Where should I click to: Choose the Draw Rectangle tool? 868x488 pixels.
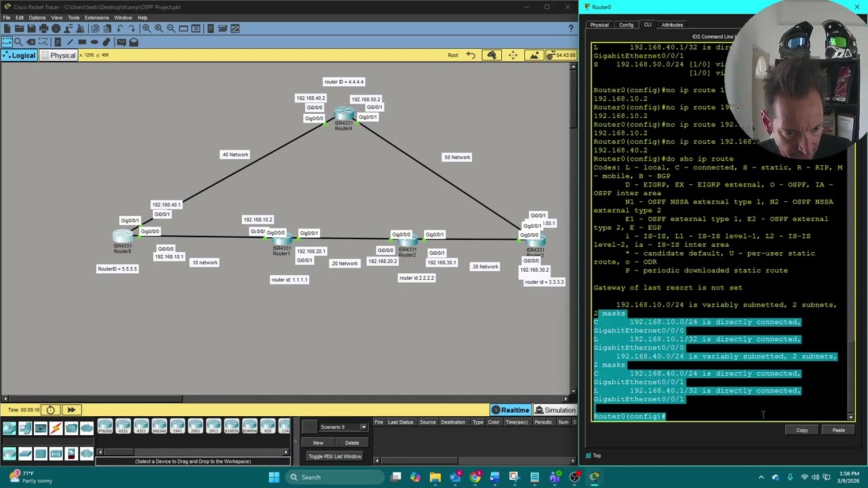point(82,42)
